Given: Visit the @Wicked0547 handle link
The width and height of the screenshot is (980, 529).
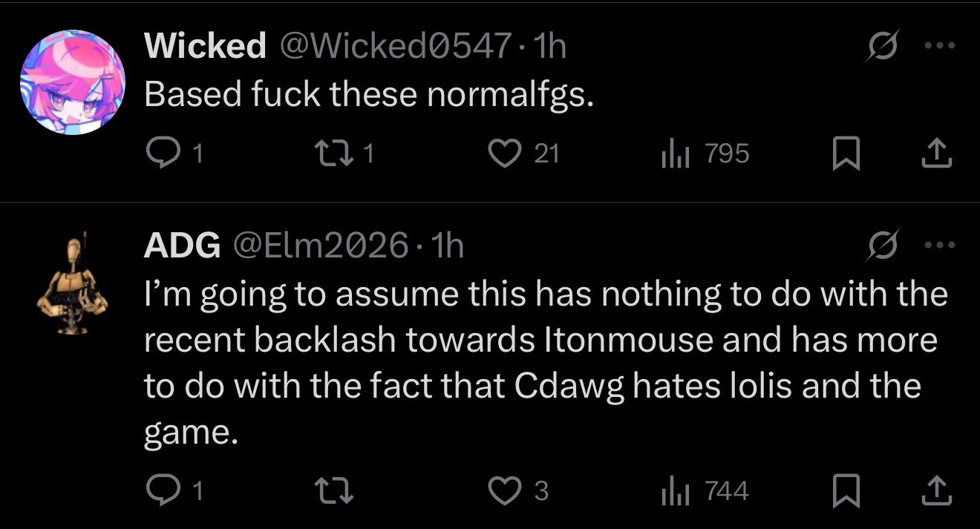Looking at the screenshot, I should pos(393,47).
